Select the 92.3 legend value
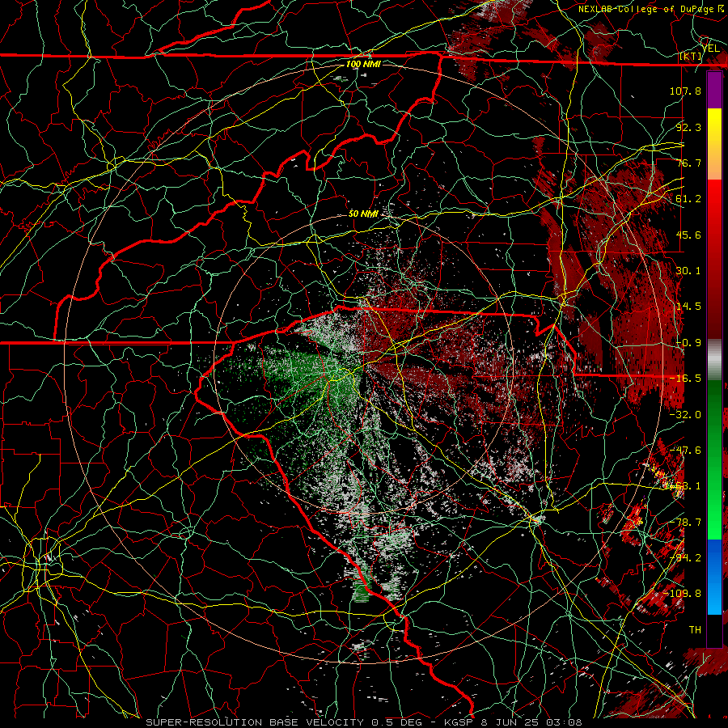 (x=688, y=127)
